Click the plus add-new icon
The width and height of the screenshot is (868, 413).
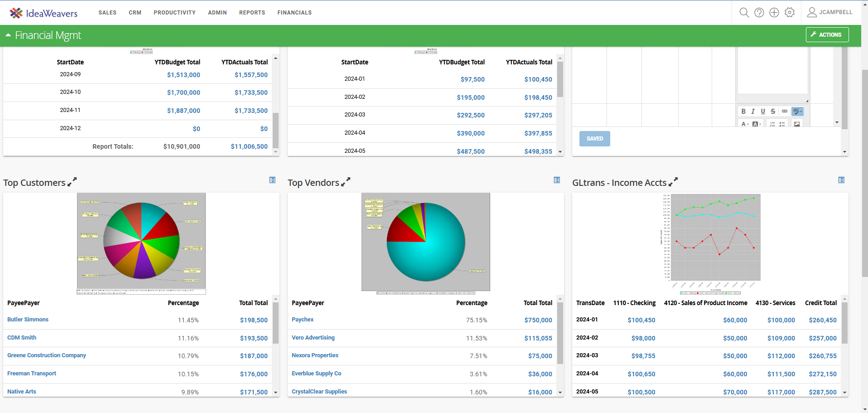coord(774,13)
